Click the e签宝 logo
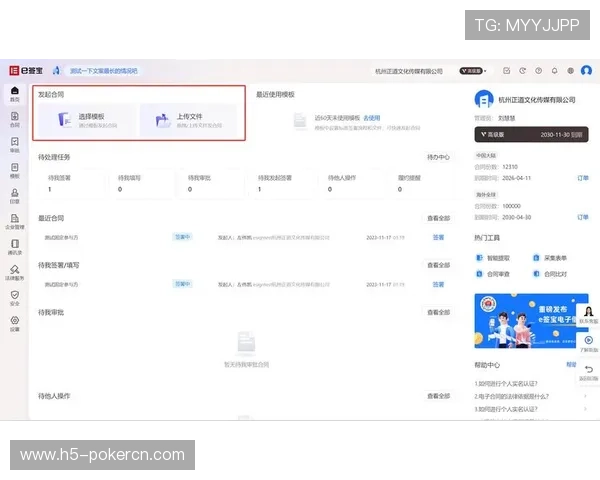 pyautogui.click(x=26, y=70)
